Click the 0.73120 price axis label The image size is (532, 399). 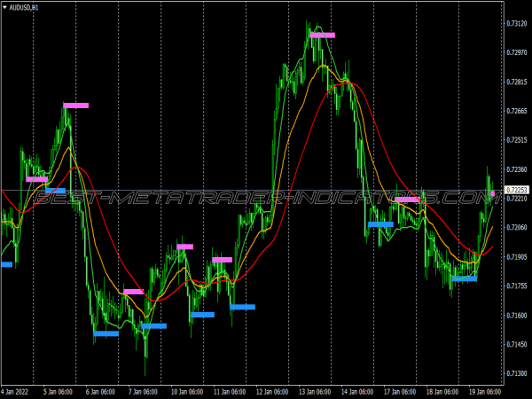coord(517,23)
